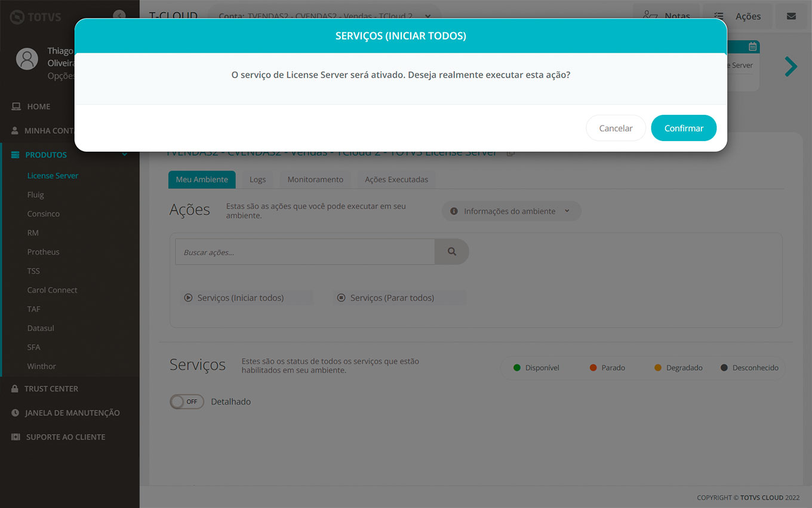Focus the Buscar ações search field
Screen dimensions: 812x508
304,252
